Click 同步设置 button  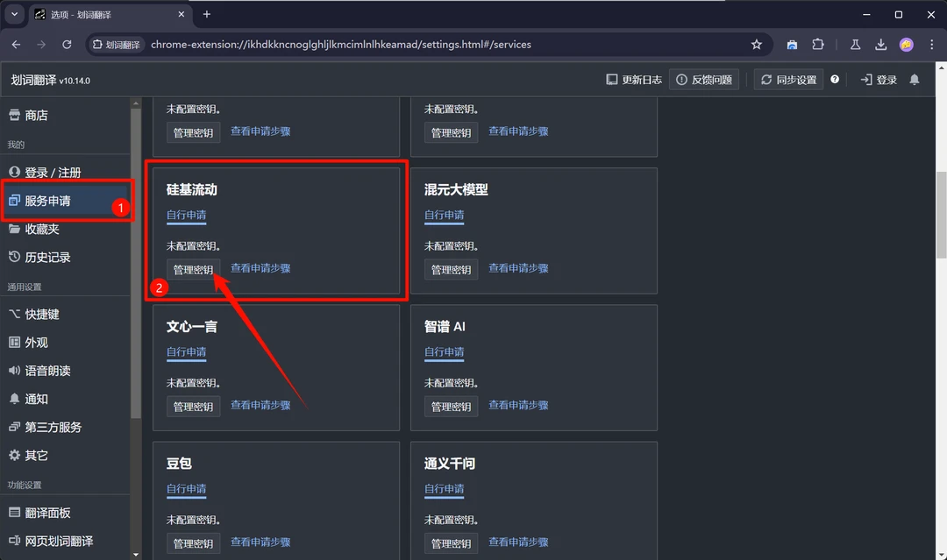pyautogui.click(x=789, y=80)
